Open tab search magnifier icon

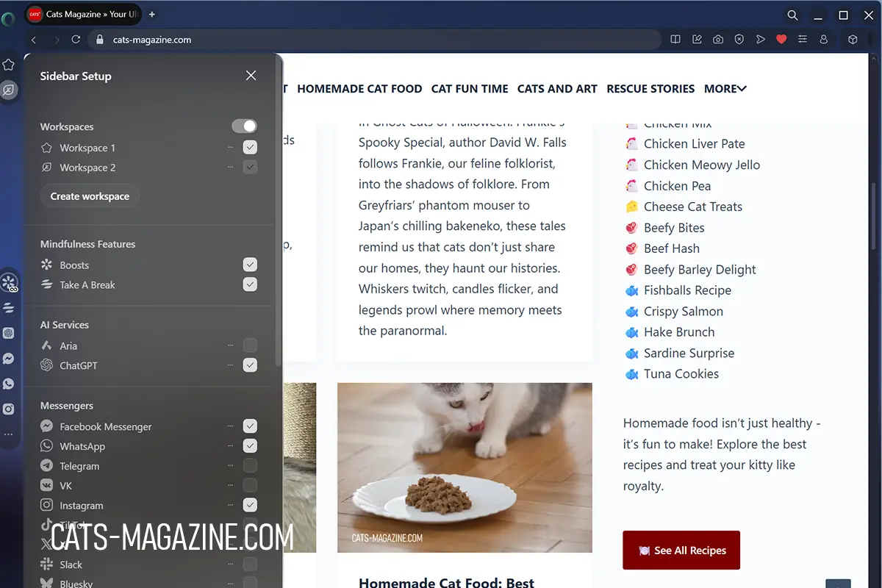pyautogui.click(x=792, y=15)
